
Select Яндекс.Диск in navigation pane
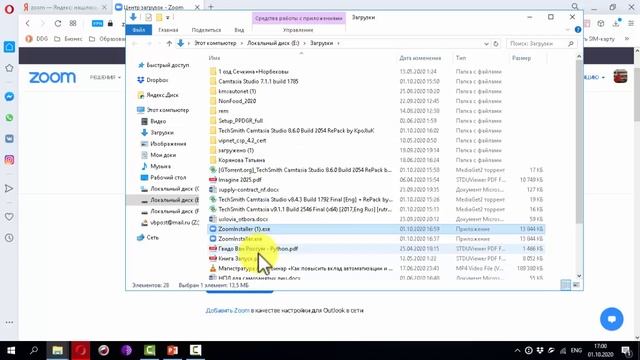(x=158, y=95)
